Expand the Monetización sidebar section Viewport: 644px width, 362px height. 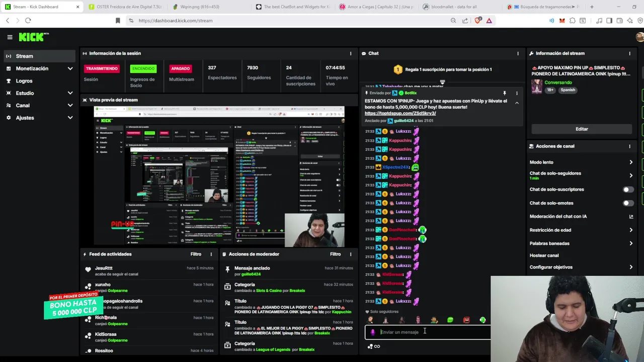(70, 68)
